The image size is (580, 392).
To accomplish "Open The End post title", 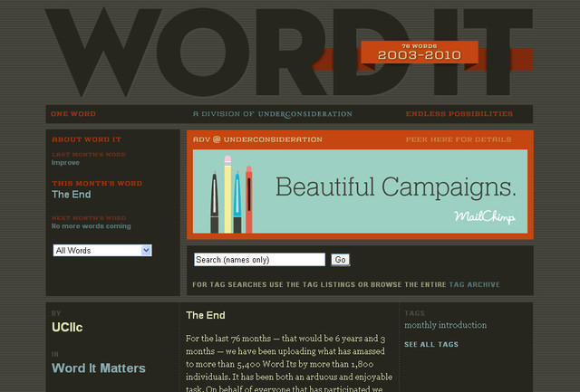I will [206, 316].
